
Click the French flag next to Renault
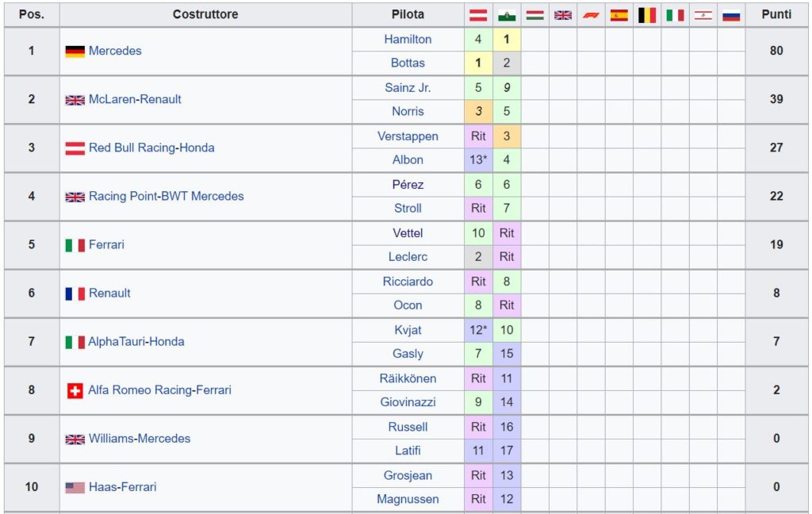point(75,293)
